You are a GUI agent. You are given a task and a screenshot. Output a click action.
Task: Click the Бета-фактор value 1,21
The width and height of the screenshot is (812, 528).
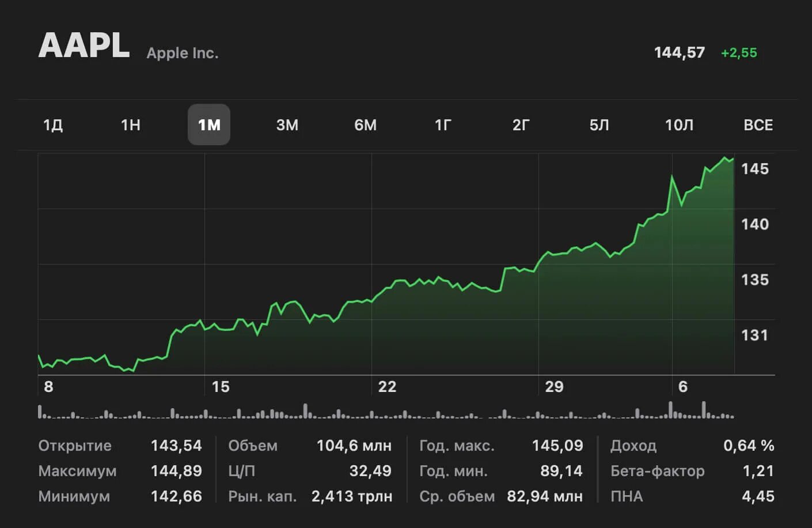(x=758, y=471)
